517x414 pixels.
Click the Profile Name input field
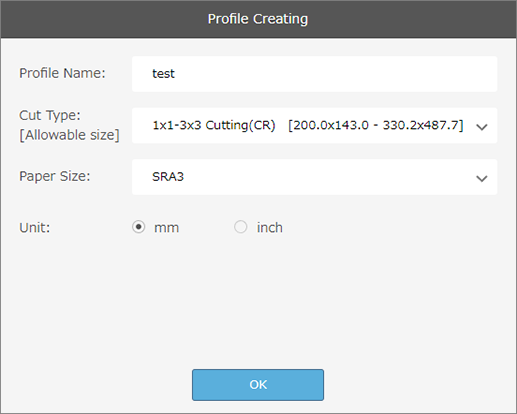coord(314,74)
